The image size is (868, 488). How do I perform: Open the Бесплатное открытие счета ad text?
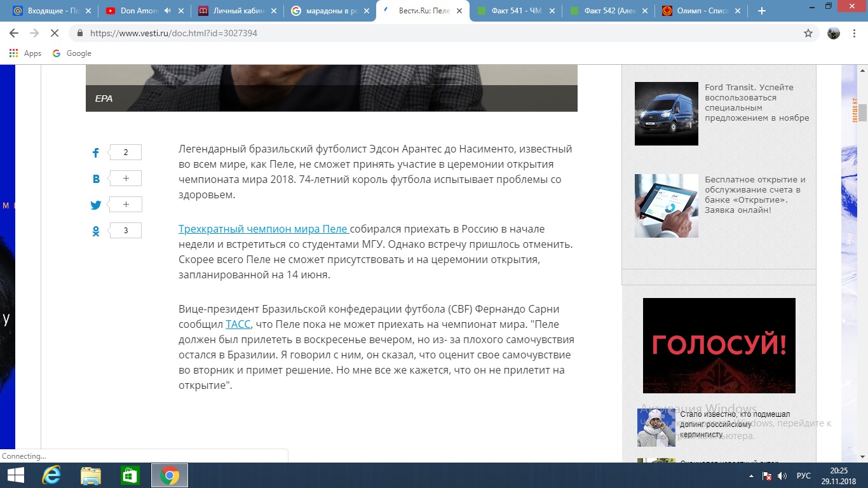[x=755, y=194]
